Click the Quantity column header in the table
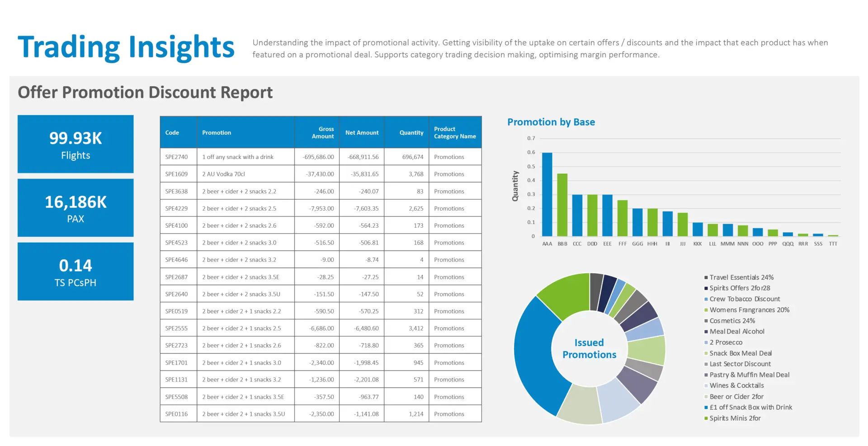This screenshot has height=446, width=868. click(411, 132)
